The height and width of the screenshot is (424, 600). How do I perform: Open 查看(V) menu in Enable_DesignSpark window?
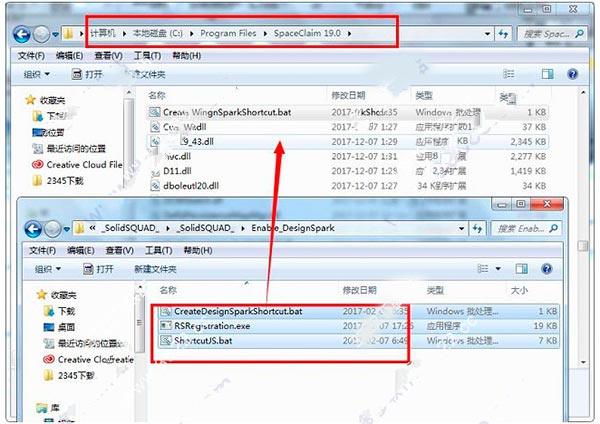coord(120,251)
